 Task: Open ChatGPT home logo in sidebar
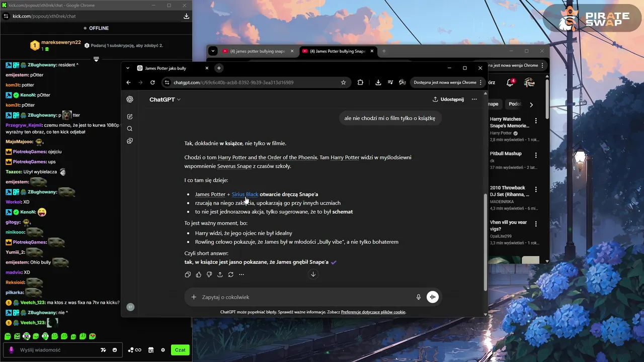pyautogui.click(x=130, y=100)
